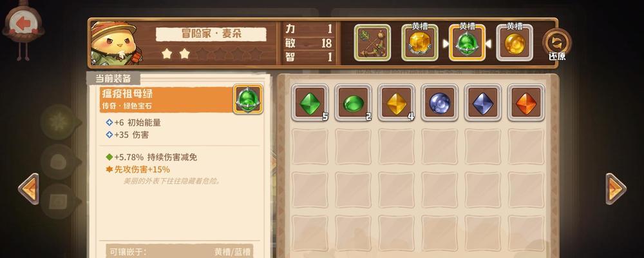Open the star-shaped side tab
The width and height of the screenshot is (644, 258).
59,122
